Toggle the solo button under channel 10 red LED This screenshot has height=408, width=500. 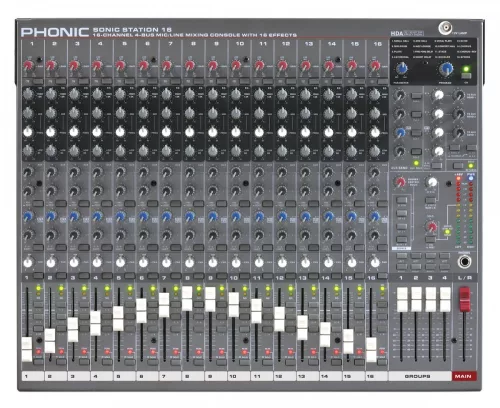pyautogui.click(x=245, y=362)
